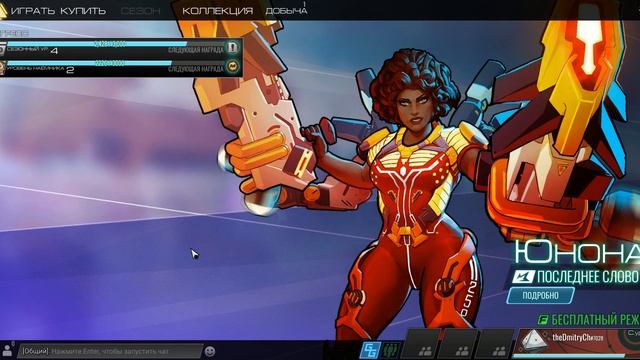Click the player experience bar under the profile
This screenshot has height=360, width=640.
pos(576,356)
